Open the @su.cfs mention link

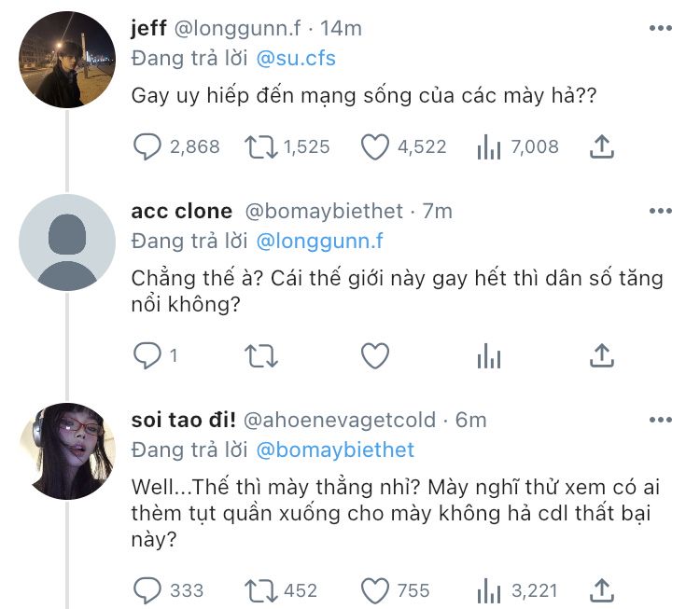click(x=295, y=59)
